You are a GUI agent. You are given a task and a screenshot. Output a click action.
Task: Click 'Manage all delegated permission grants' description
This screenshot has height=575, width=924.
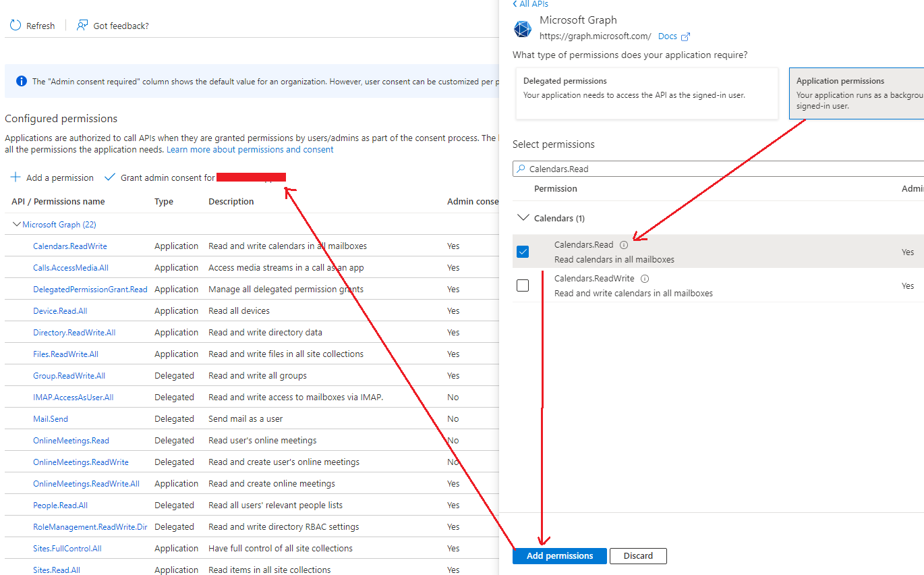click(x=286, y=290)
